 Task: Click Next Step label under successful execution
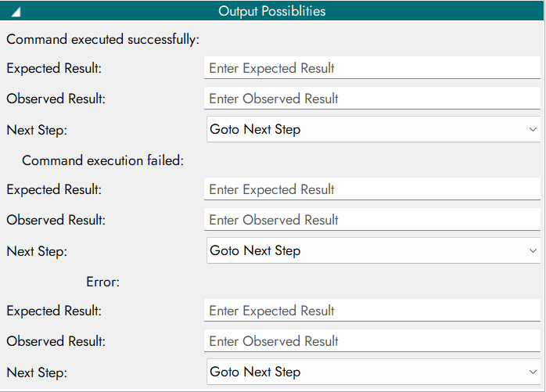point(37,130)
